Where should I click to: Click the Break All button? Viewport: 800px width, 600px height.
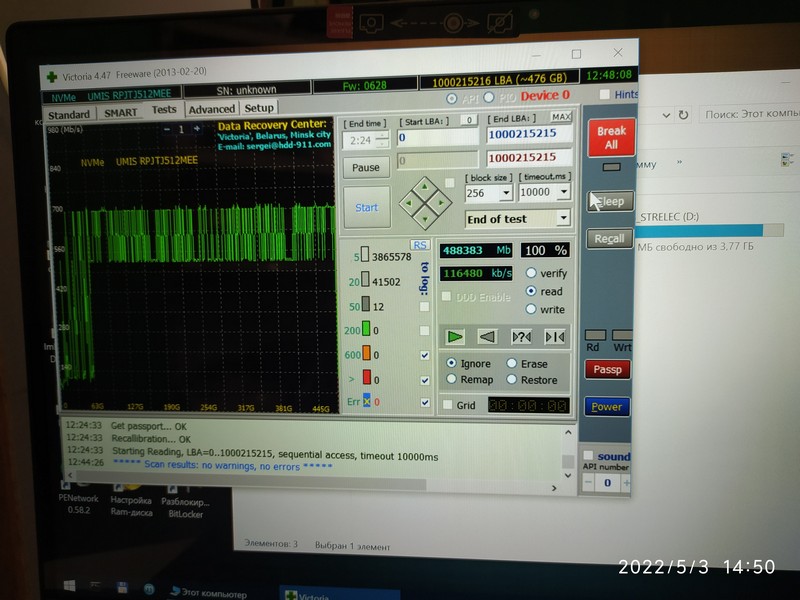pos(610,138)
